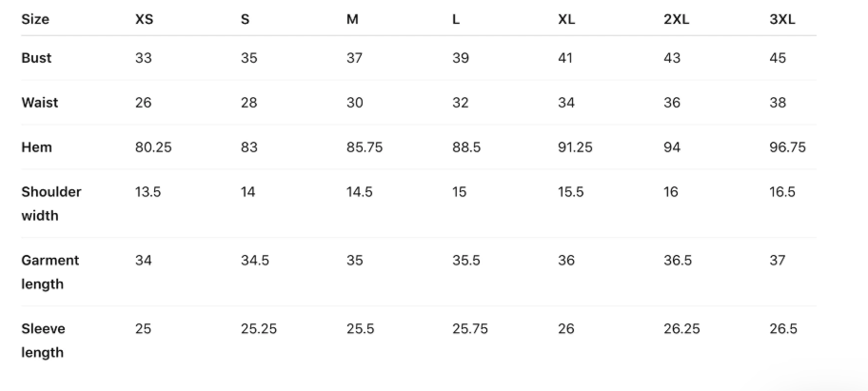Click the Sleeve length value 26.25
The height and width of the screenshot is (391, 868).
pyautogui.click(x=681, y=328)
